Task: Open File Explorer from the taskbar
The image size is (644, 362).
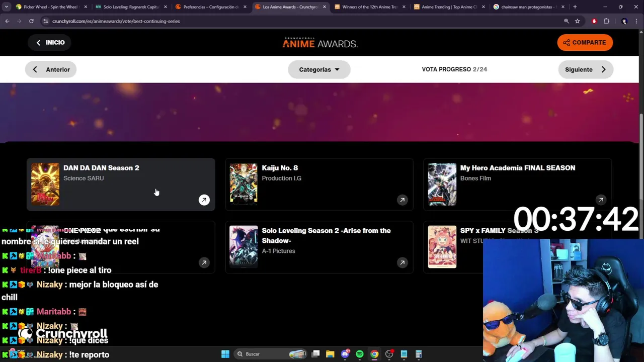Action: 330,354
